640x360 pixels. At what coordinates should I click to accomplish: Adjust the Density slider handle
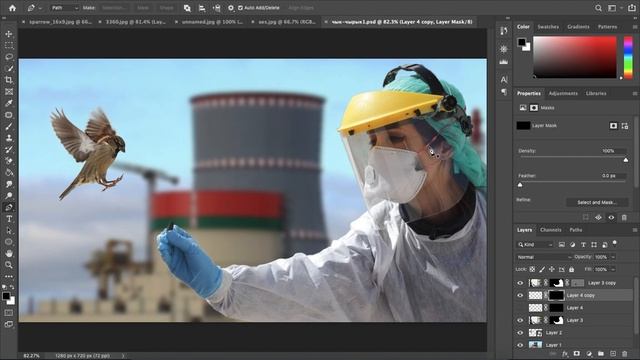point(626,160)
